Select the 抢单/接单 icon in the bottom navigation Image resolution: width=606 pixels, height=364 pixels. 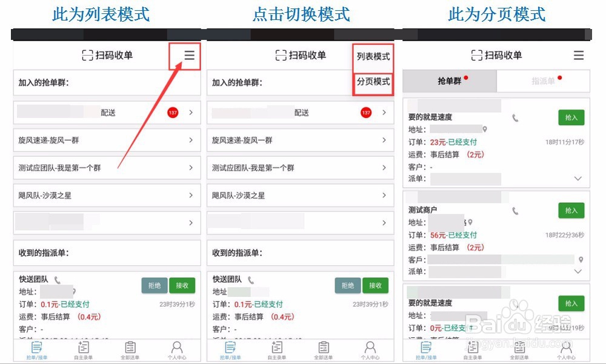(36, 349)
